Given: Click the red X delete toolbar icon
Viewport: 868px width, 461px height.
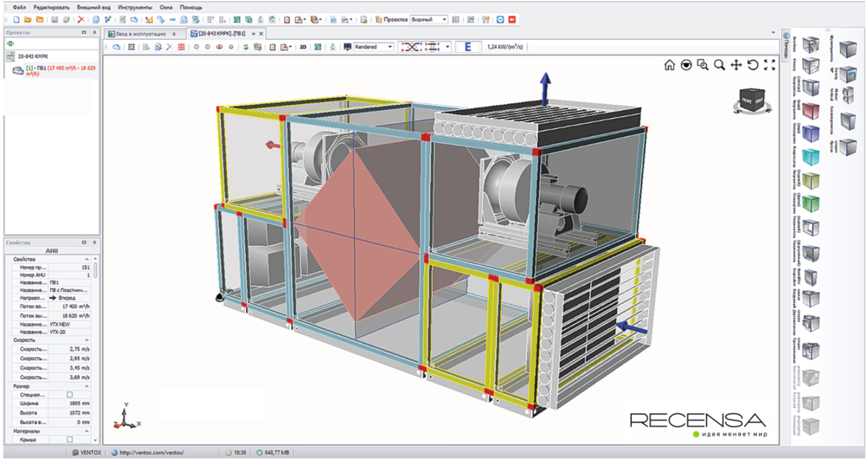Looking at the screenshot, I should [x=81, y=20].
